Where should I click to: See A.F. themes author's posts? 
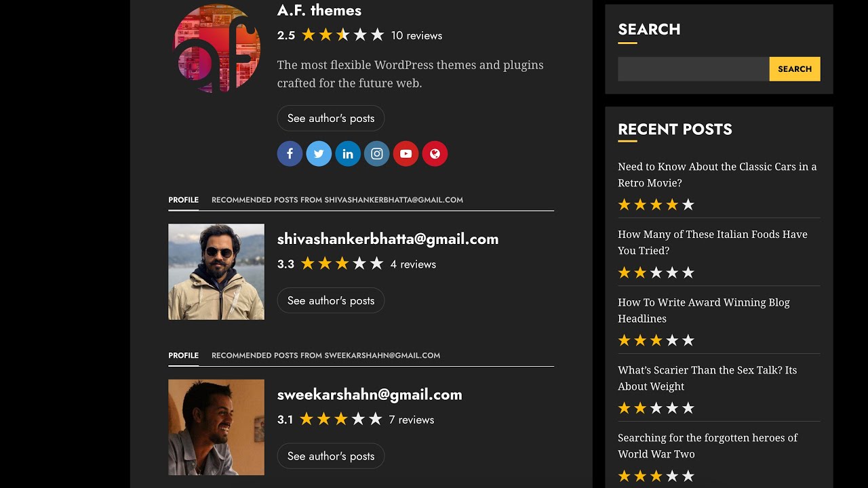tap(331, 118)
